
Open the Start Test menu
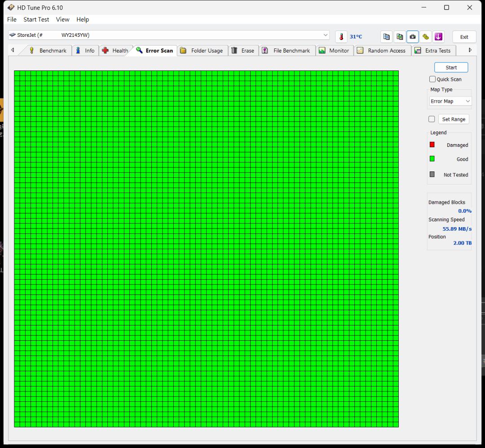click(36, 19)
